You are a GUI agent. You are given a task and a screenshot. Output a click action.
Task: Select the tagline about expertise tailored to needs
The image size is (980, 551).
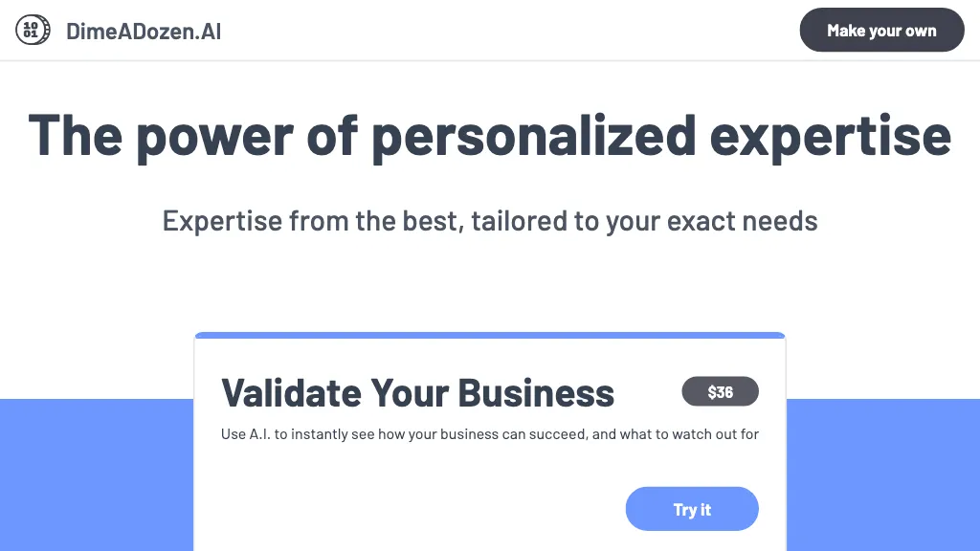(489, 221)
